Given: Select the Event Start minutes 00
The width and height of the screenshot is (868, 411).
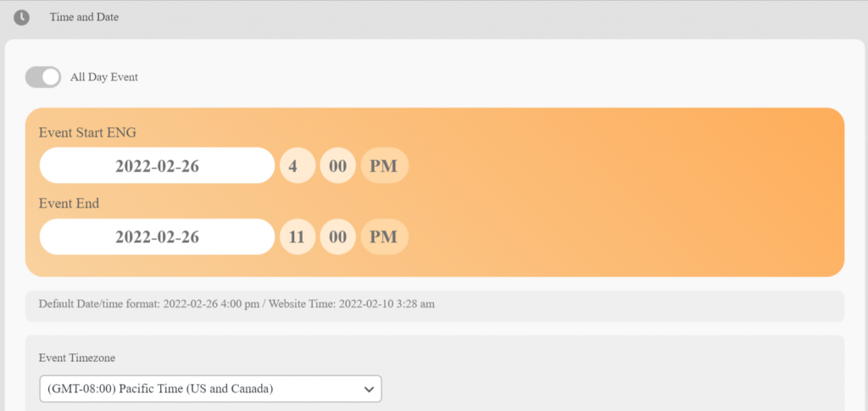Looking at the screenshot, I should [337, 166].
